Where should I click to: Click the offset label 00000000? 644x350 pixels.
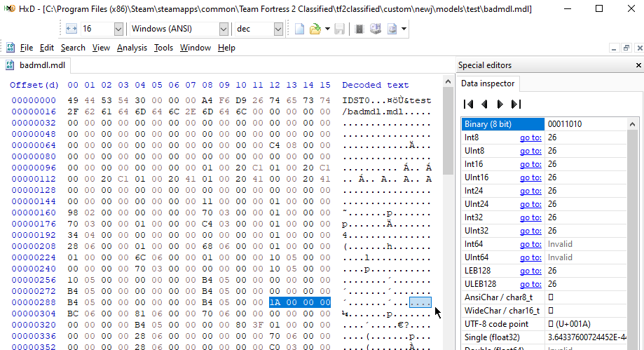click(34, 100)
